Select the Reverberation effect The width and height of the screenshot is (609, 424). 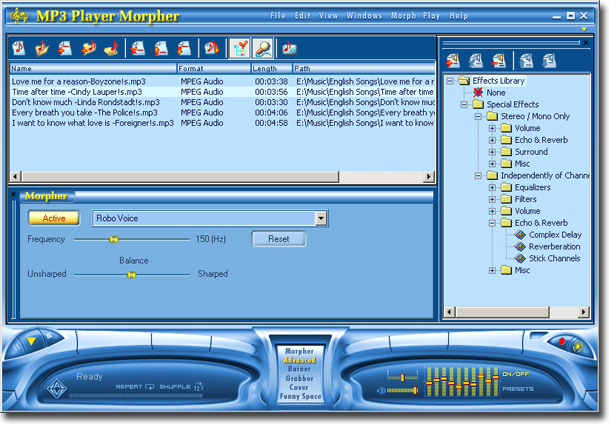tap(554, 247)
